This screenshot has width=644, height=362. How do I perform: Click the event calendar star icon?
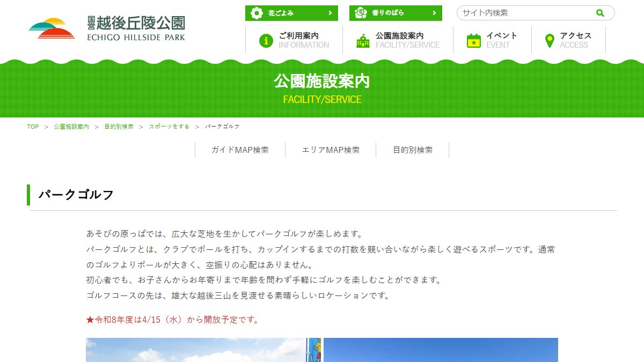point(473,40)
